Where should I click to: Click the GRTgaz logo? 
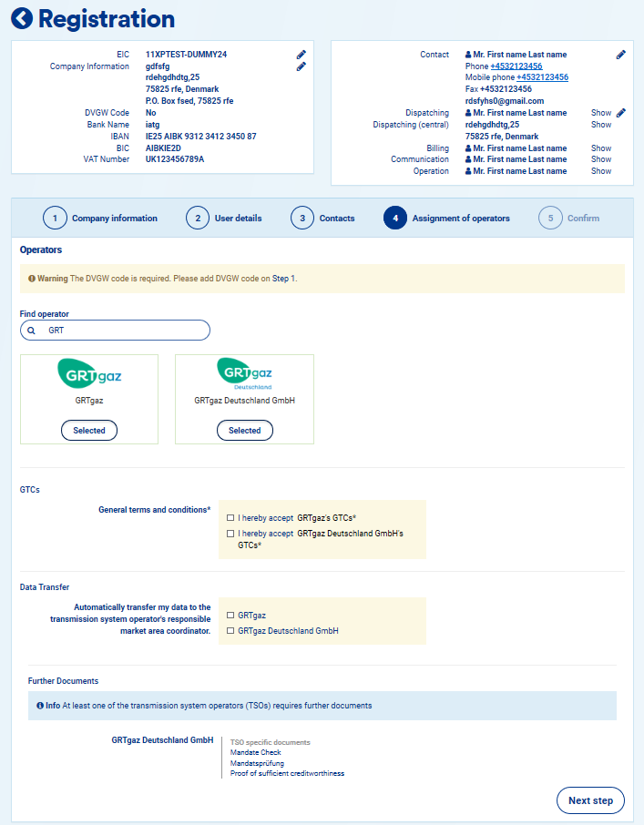(x=89, y=373)
